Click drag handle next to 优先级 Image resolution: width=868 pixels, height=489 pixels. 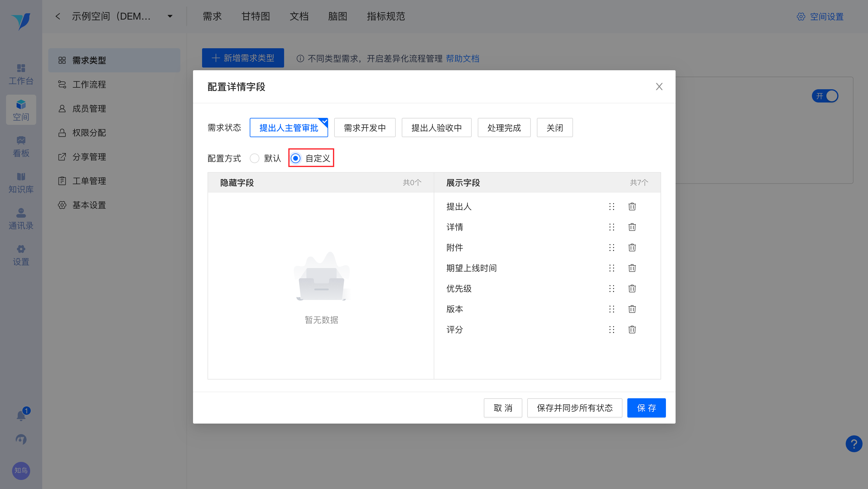612,289
